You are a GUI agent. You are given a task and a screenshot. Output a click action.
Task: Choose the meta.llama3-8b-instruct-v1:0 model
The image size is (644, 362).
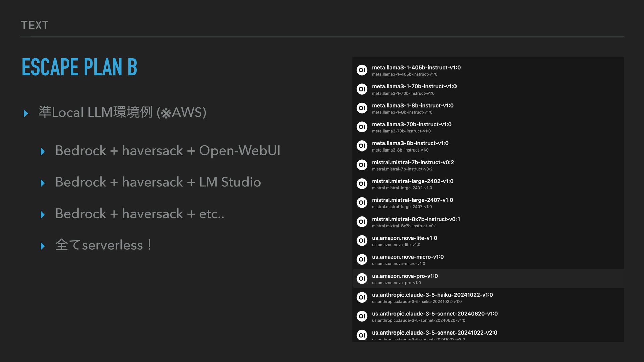[488, 146]
